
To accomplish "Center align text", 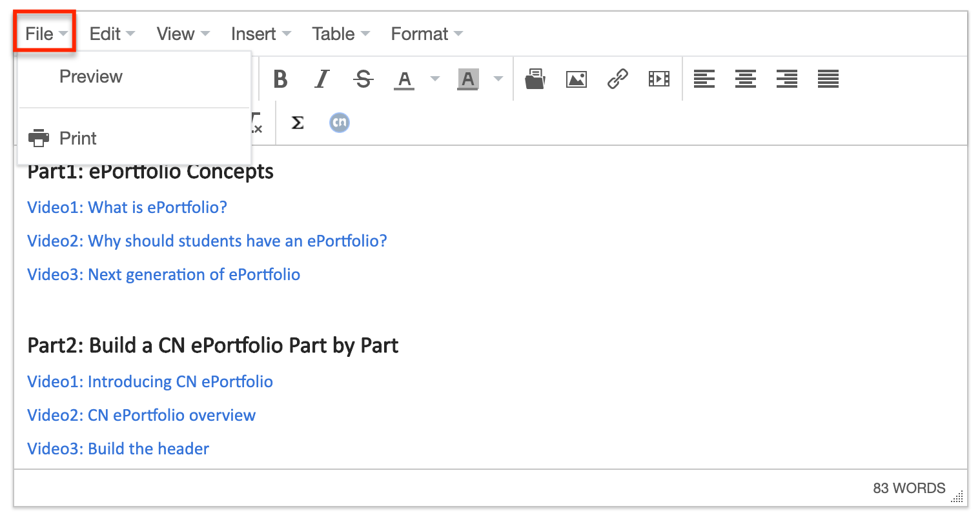I will pos(746,79).
